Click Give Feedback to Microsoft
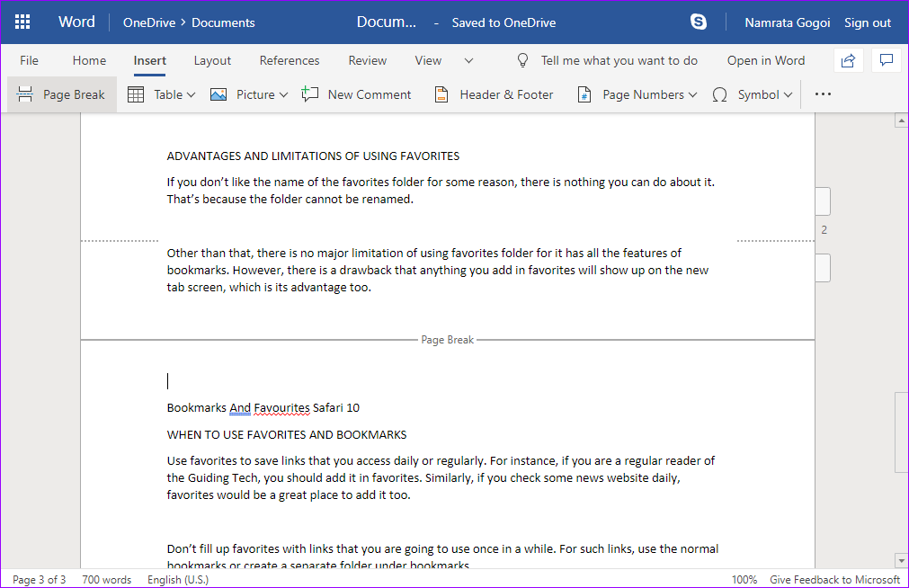Viewport: 909px width, 588px height. [x=834, y=579]
